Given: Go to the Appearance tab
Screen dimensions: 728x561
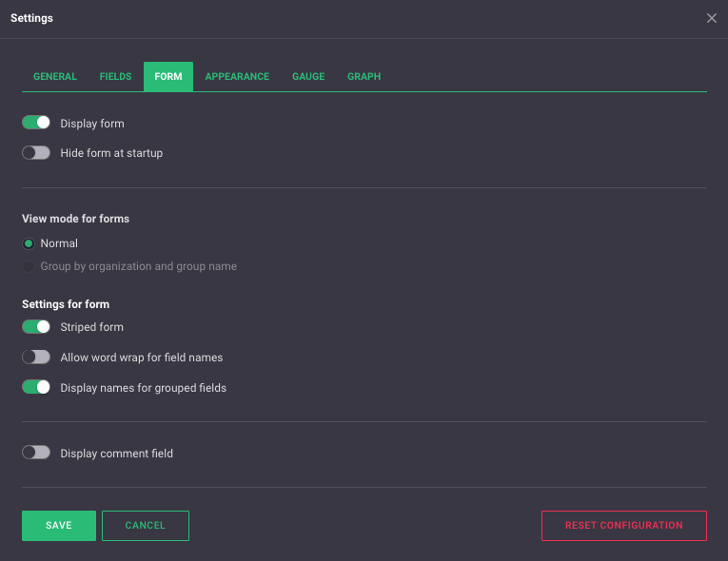Looking at the screenshot, I should coord(237,77).
